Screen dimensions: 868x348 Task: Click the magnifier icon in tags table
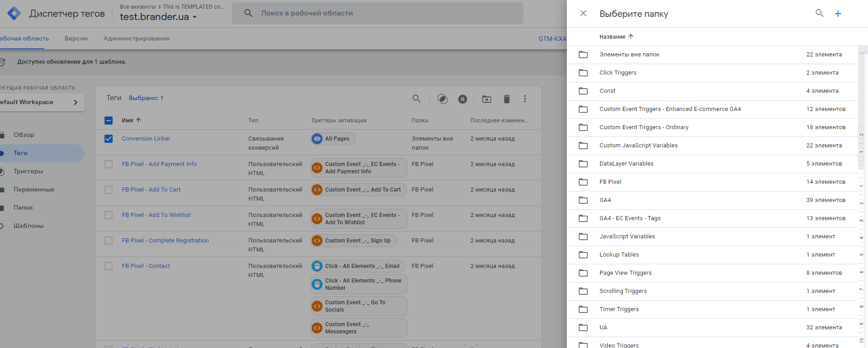click(x=416, y=99)
